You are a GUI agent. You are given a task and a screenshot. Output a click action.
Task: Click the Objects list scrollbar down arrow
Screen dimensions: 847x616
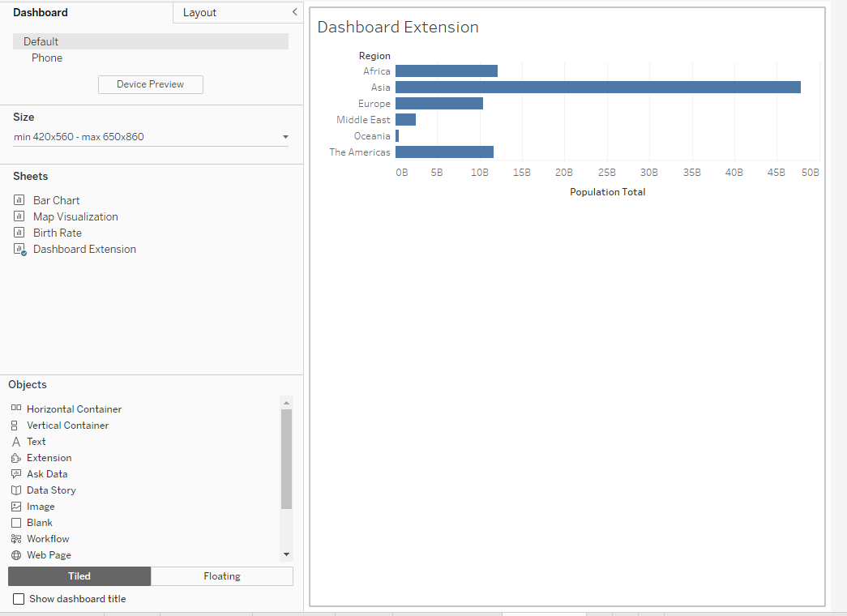286,554
